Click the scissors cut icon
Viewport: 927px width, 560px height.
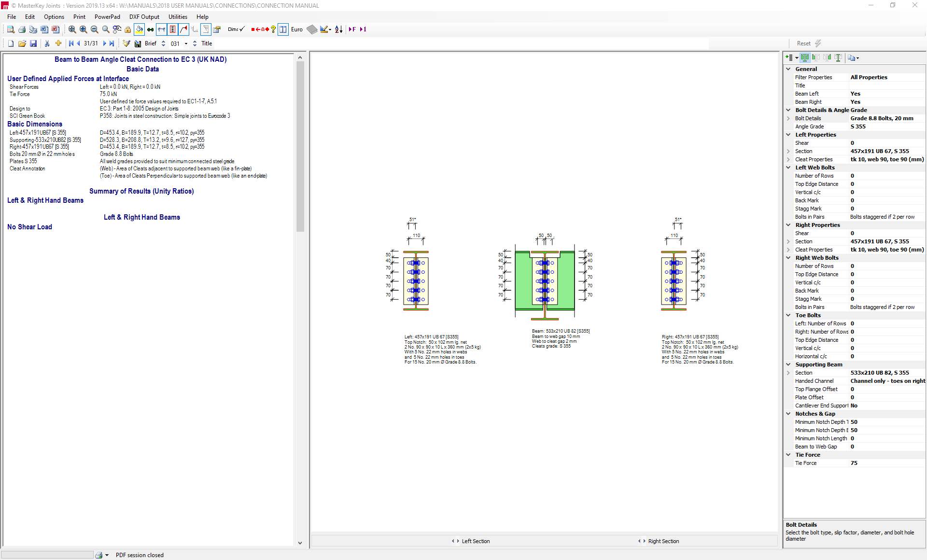[x=47, y=43]
